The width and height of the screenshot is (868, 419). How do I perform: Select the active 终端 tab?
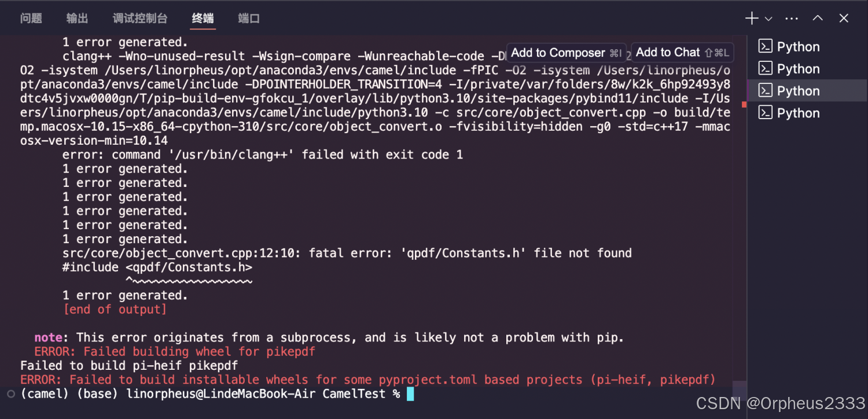(x=203, y=18)
